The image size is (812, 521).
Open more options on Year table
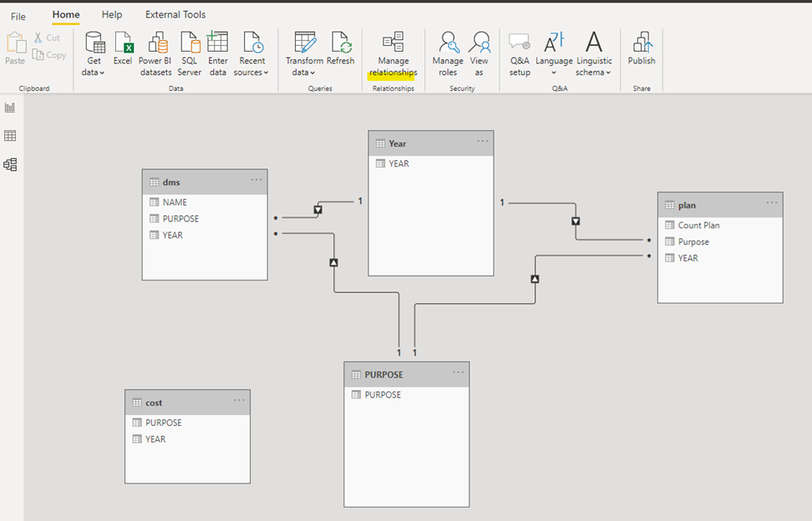[x=483, y=142]
